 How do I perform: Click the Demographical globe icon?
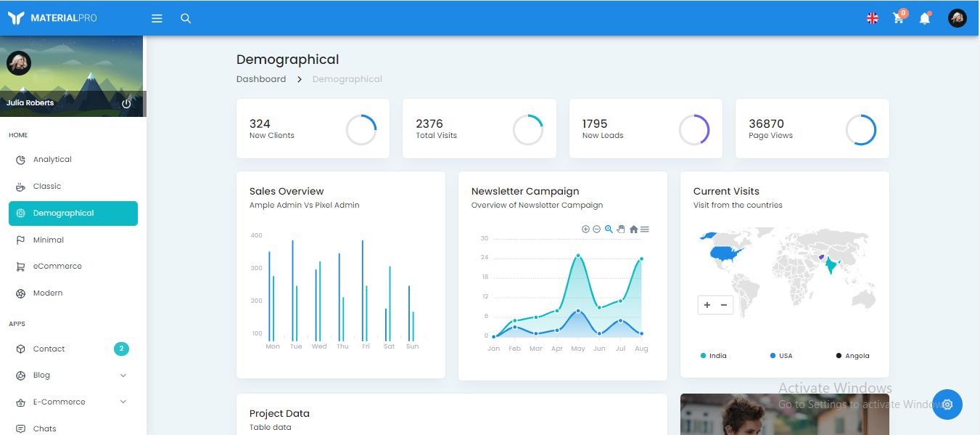[20, 214]
